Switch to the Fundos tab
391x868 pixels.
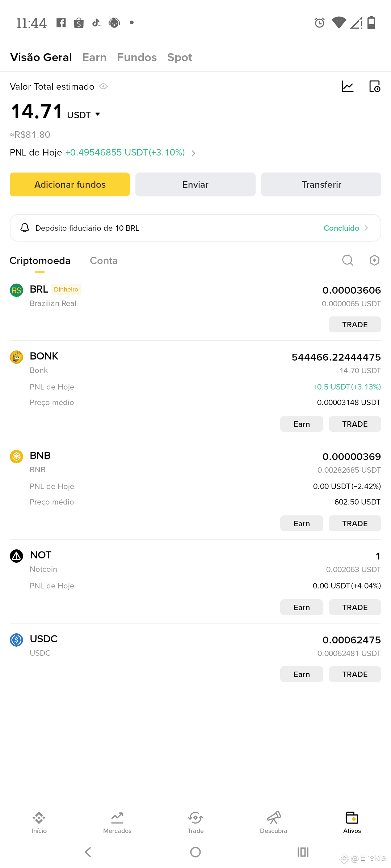[x=137, y=57]
